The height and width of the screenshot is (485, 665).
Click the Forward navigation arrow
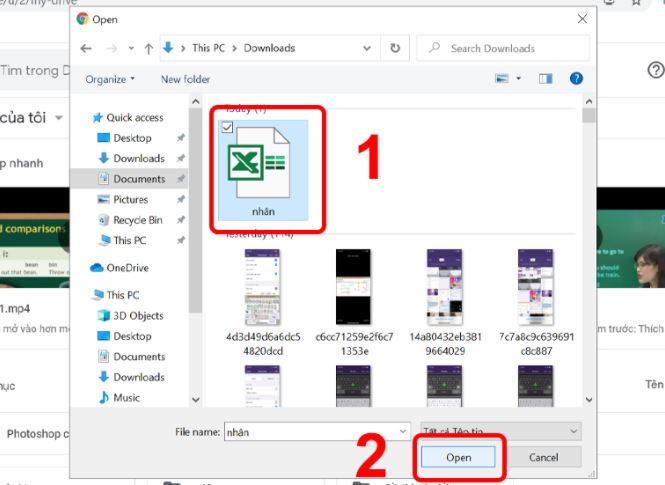point(112,48)
